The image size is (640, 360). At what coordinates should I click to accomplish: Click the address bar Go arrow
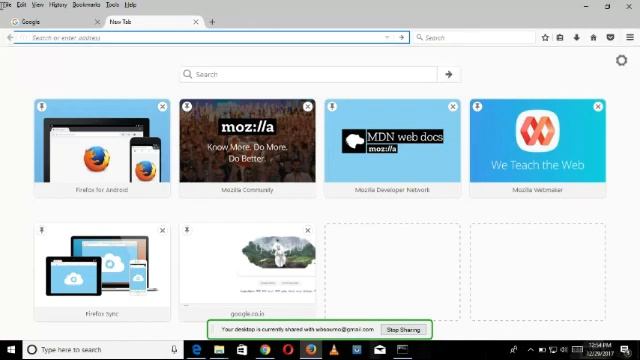click(402, 38)
